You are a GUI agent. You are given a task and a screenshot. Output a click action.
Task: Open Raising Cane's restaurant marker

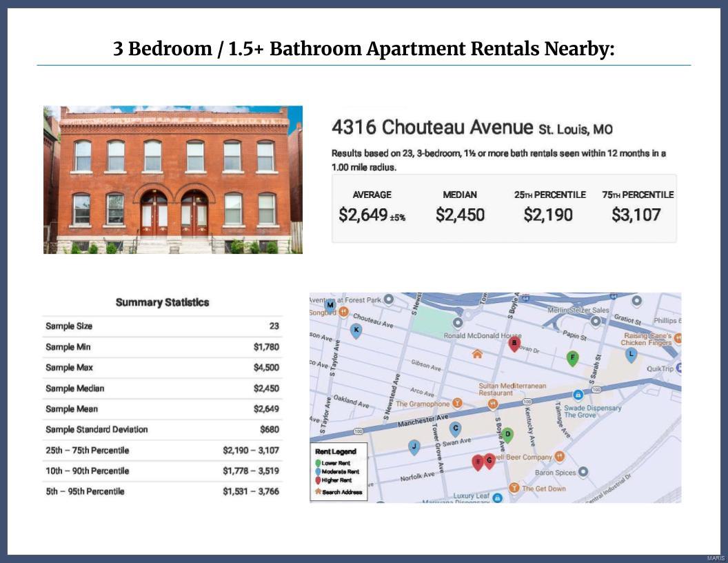click(x=678, y=338)
